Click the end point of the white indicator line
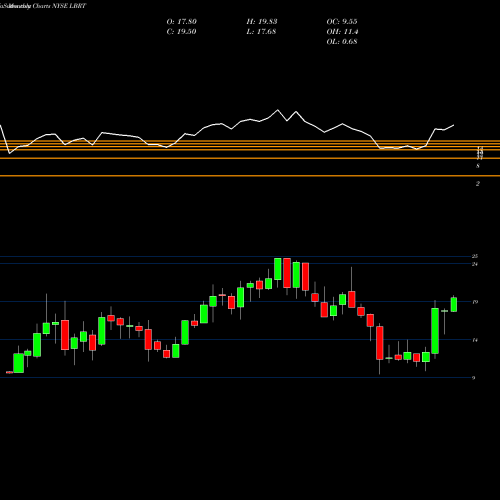Screen dimensions: 500x500 tap(454, 125)
